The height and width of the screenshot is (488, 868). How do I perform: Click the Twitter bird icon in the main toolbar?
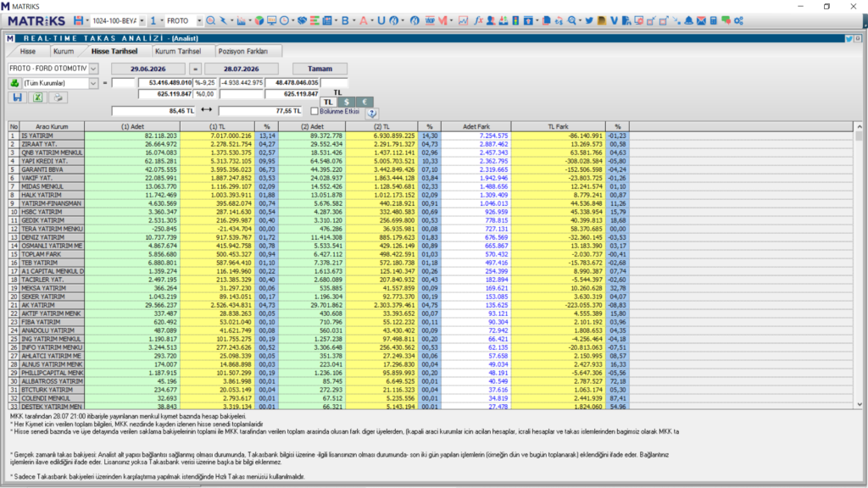[589, 20]
